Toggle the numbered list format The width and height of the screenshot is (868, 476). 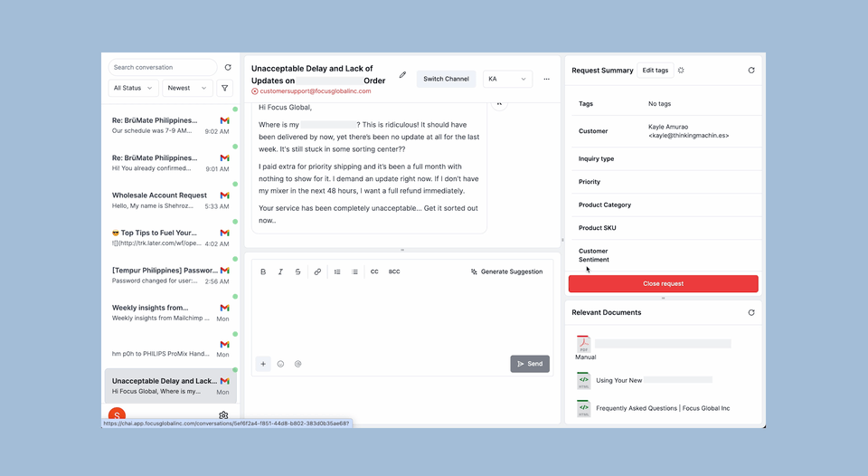click(x=337, y=271)
